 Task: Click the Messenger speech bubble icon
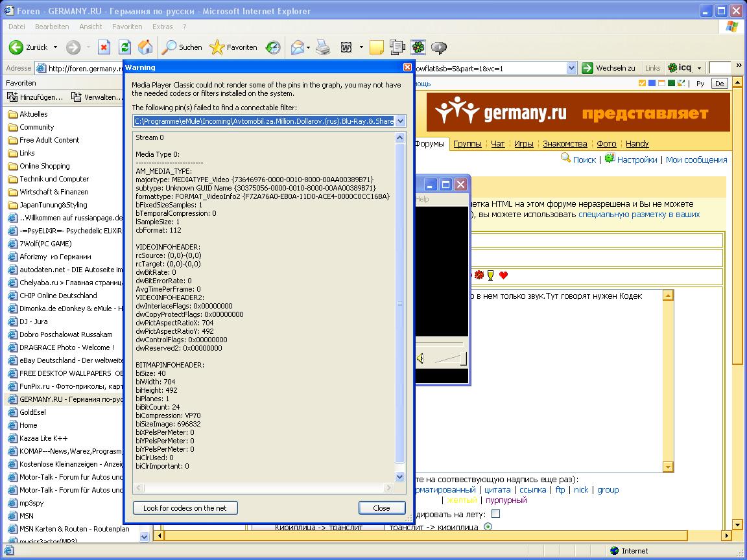tap(439, 47)
